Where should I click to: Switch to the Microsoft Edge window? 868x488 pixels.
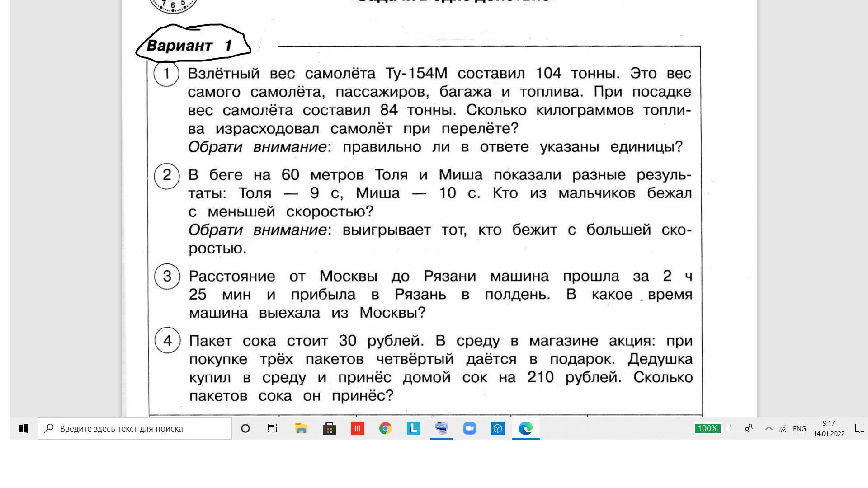pyautogui.click(x=525, y=428)
